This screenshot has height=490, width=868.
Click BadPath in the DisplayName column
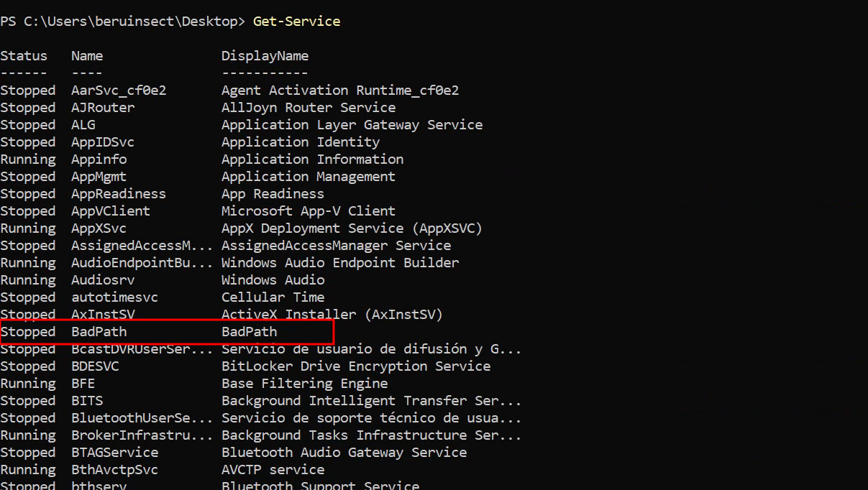(x=249, y=332)
